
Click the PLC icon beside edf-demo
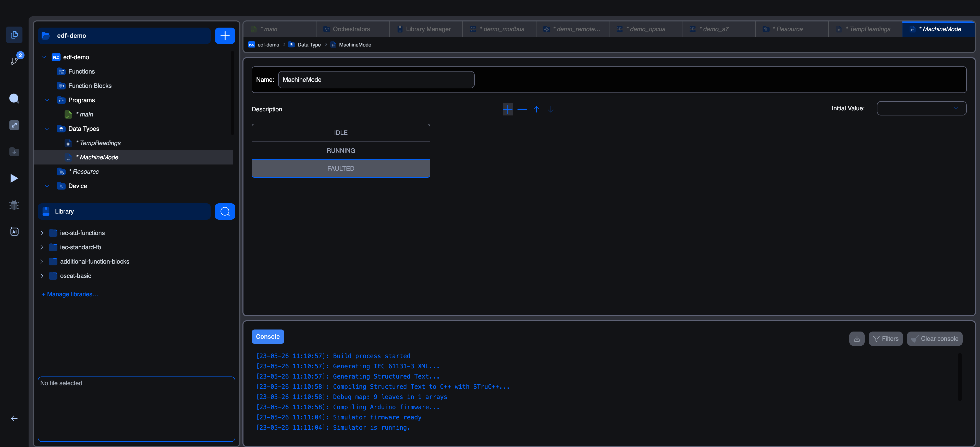56,57
